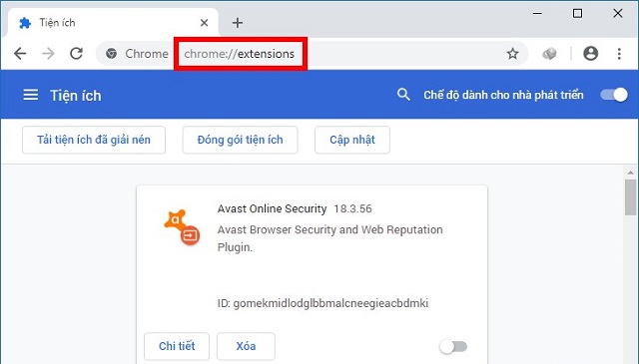Open a new tab with plus button
The height and width of the screenshot is (364, 639).
(238, 23)
